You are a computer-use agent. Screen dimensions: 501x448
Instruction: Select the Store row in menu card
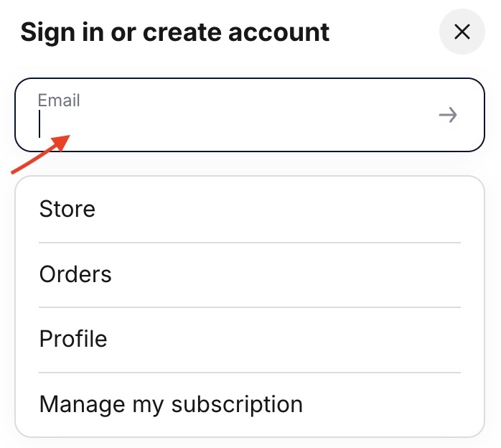[x=250, y=210]
